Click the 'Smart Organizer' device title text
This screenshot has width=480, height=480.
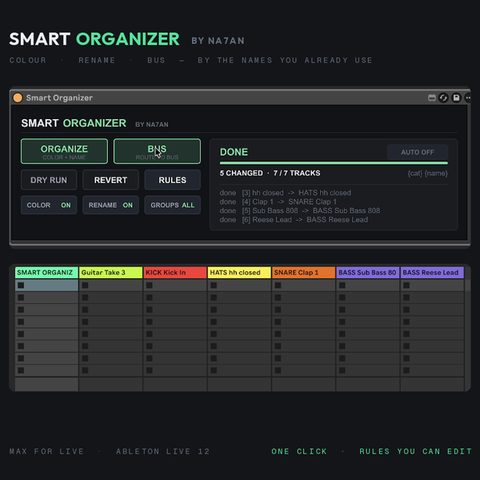point(59,98)
